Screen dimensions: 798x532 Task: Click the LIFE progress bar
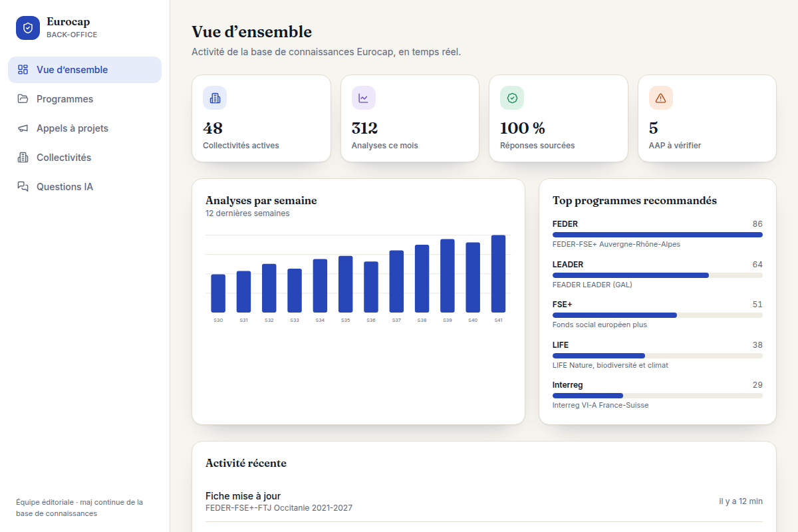[x=658, y=356]
